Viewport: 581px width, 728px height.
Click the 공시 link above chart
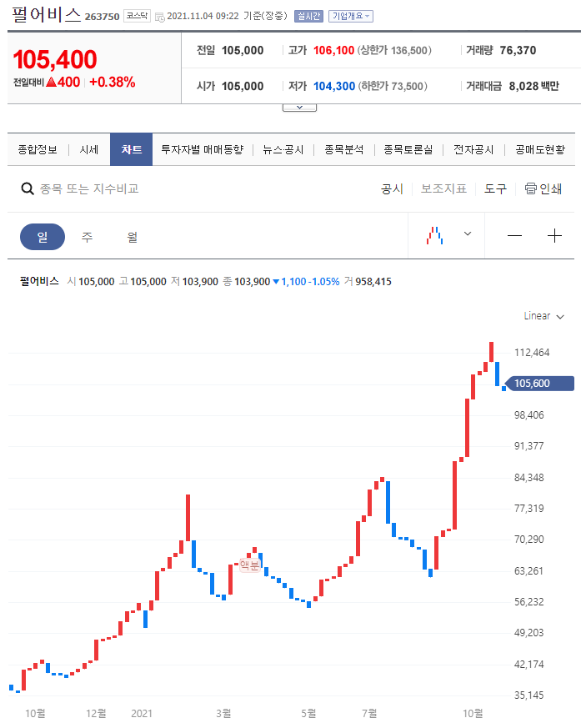[x=392, y=188]
